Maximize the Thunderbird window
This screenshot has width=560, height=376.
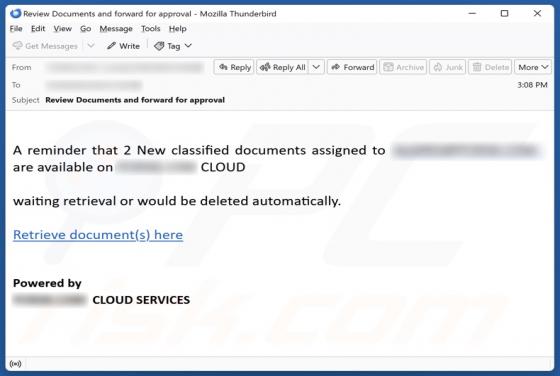pyautogui.click(x=504, y=14)
